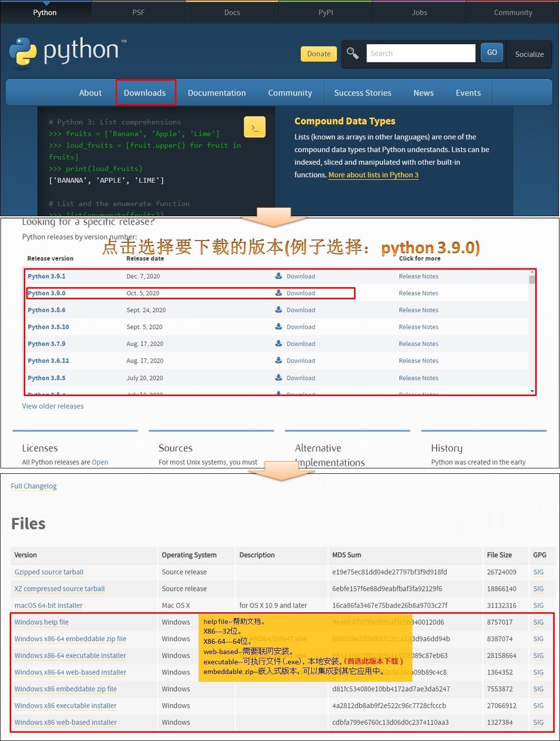Image resolution: width=560 pixels, height=741 pixels.
Task: Click View older releases link
Action: tap(53, 406)
